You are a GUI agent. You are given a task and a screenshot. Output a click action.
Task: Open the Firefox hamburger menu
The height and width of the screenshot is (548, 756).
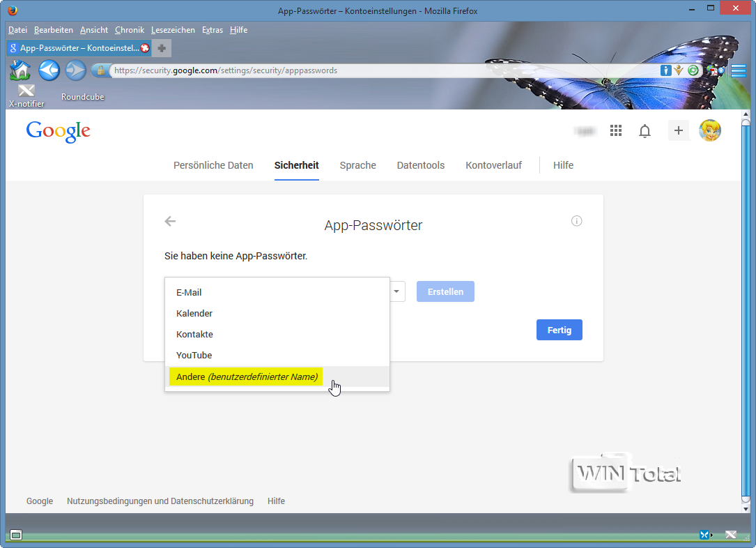click(738, 70)
